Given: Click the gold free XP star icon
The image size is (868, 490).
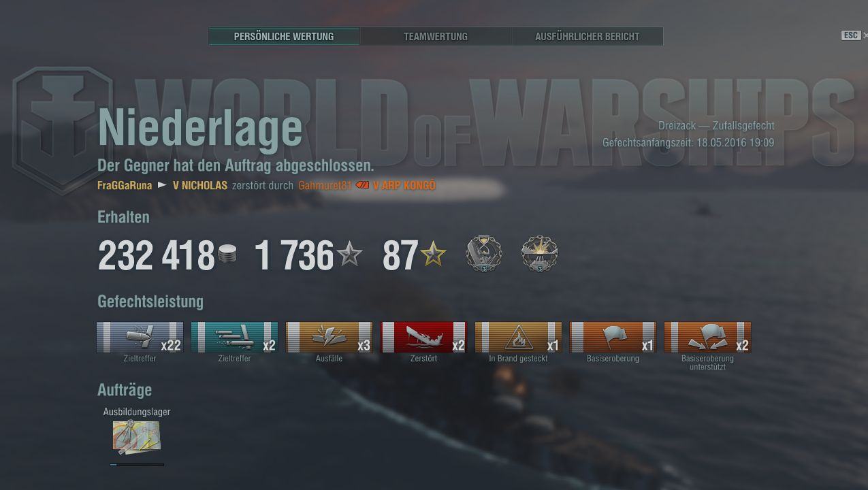Looking at the screenshot, I should point(433,255).
